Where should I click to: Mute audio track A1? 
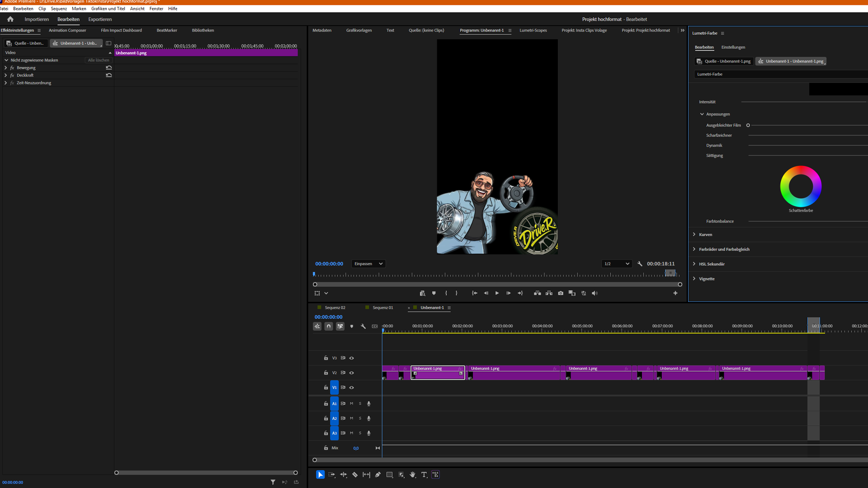tap(351, 404)
